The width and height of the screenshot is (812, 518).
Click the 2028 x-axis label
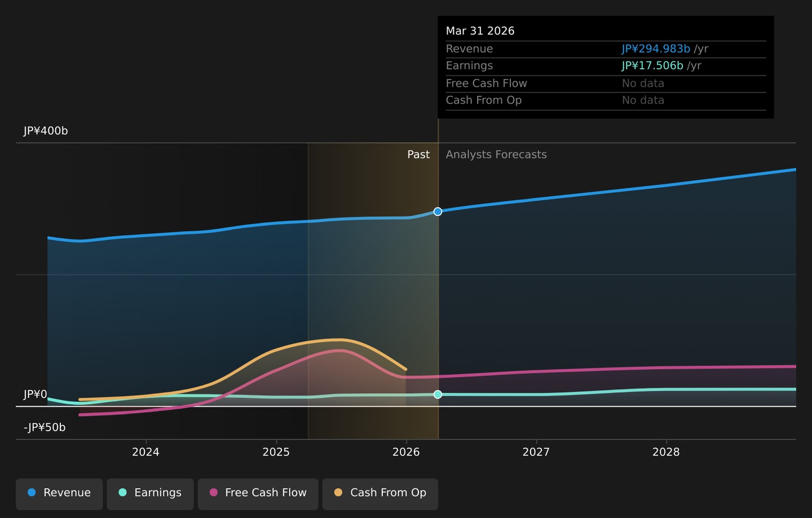pos(666,452)
